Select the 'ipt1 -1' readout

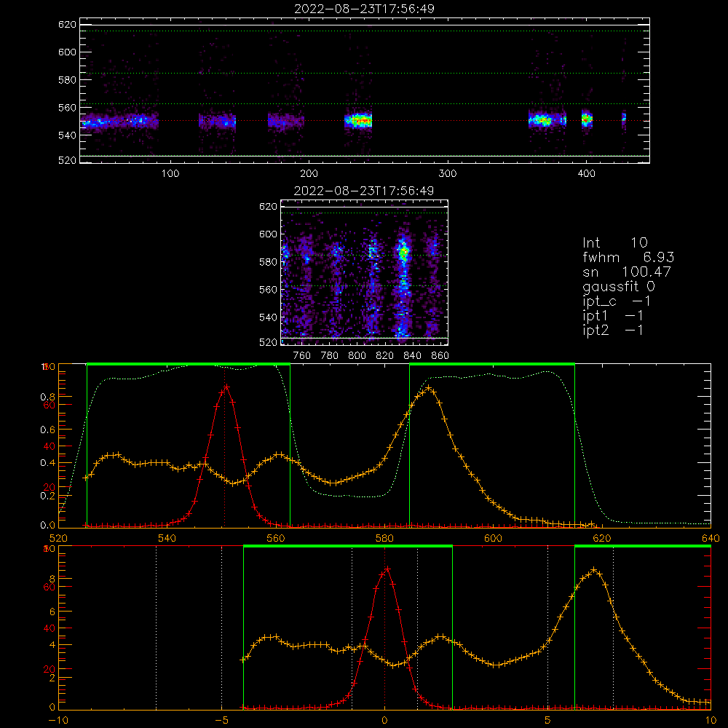click(613, 316)
